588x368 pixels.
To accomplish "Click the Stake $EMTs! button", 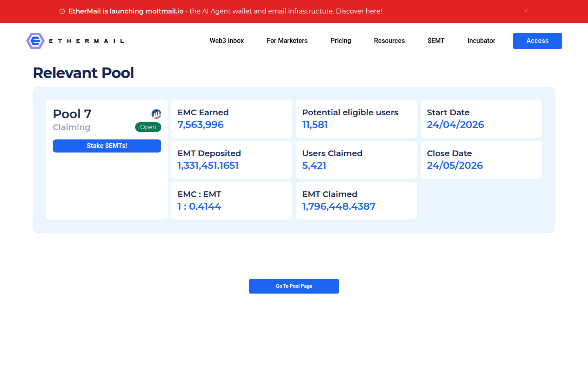I will (107, 146).
